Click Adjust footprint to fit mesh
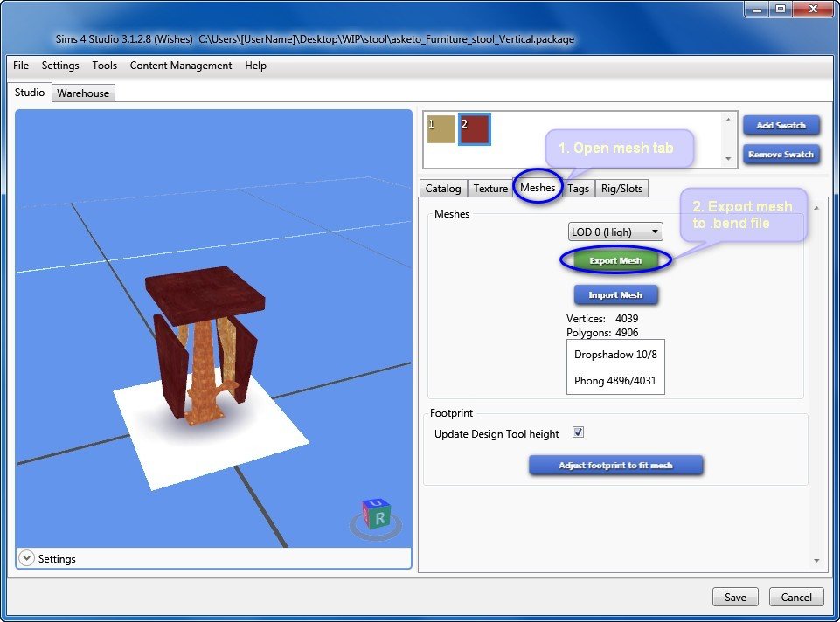The height and width of the screenshot is (622, 840). coord(615,465)
